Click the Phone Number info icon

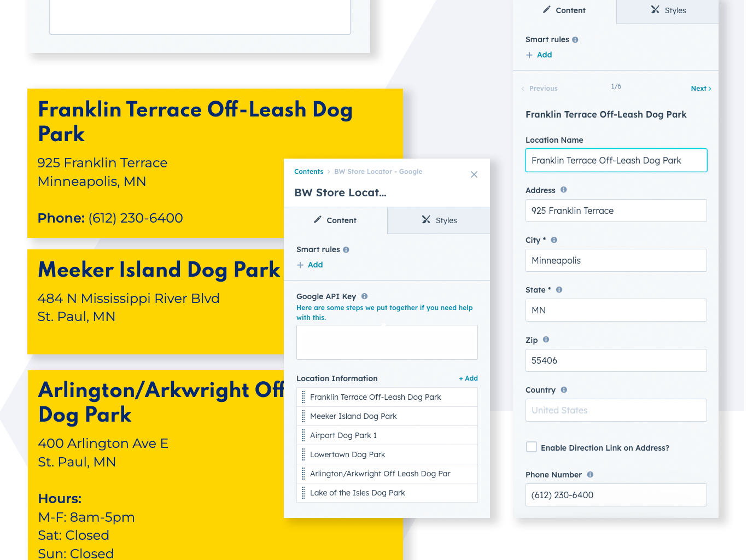point(590,475)
